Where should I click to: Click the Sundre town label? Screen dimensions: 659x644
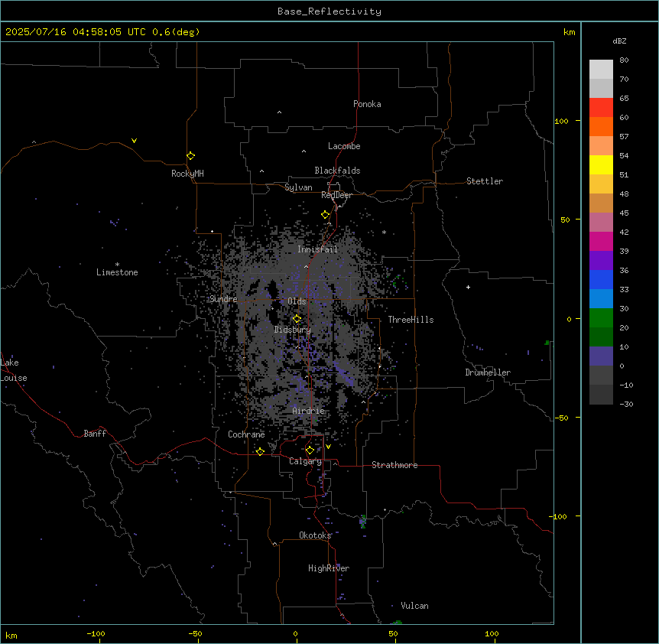click(223, 299)
